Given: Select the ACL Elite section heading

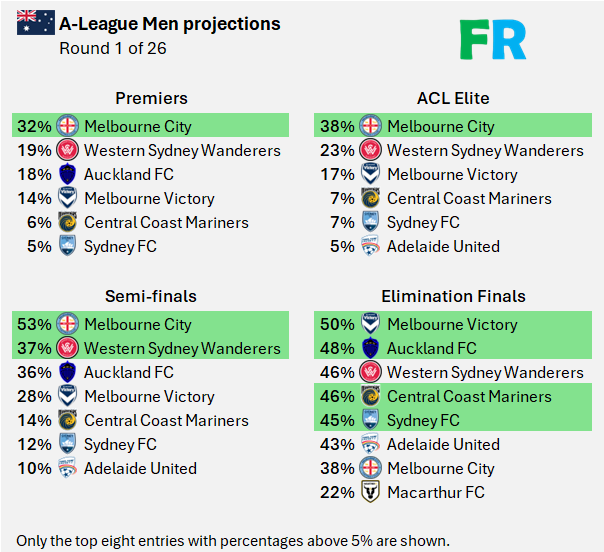Looking at the screenshot, I should 453,98.
